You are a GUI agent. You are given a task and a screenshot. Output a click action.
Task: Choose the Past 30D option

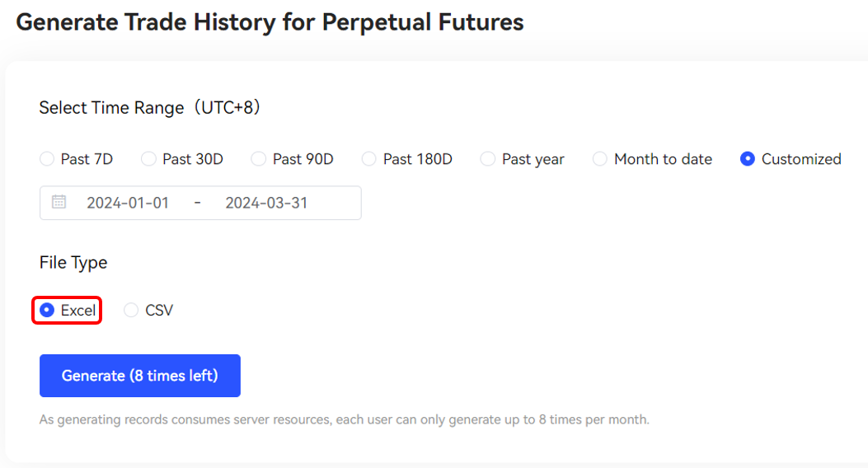[x=182, y=159]
